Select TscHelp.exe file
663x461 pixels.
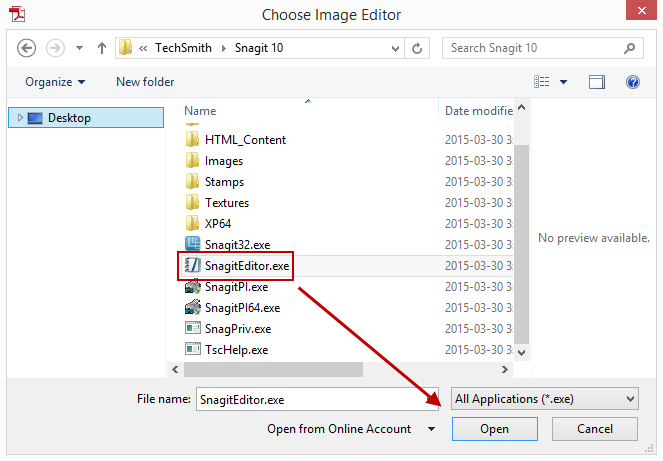pyautogui.click(x=236, y=350)
